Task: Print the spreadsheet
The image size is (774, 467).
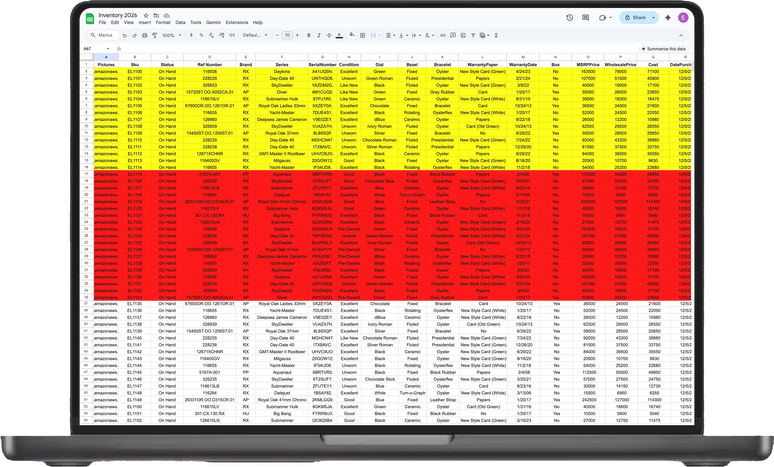Action: (x=145, y=36)
